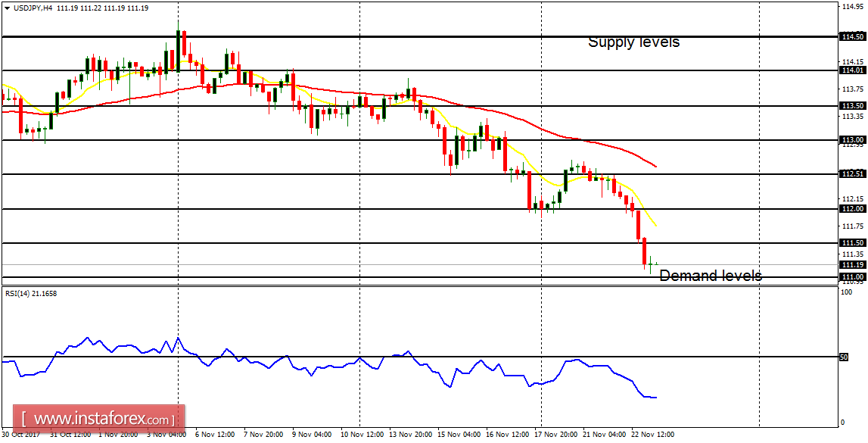Select the 114.50 supply level price label
This screenshot has width=868, height=443.
pyautogui.click(x=852, y=36)
